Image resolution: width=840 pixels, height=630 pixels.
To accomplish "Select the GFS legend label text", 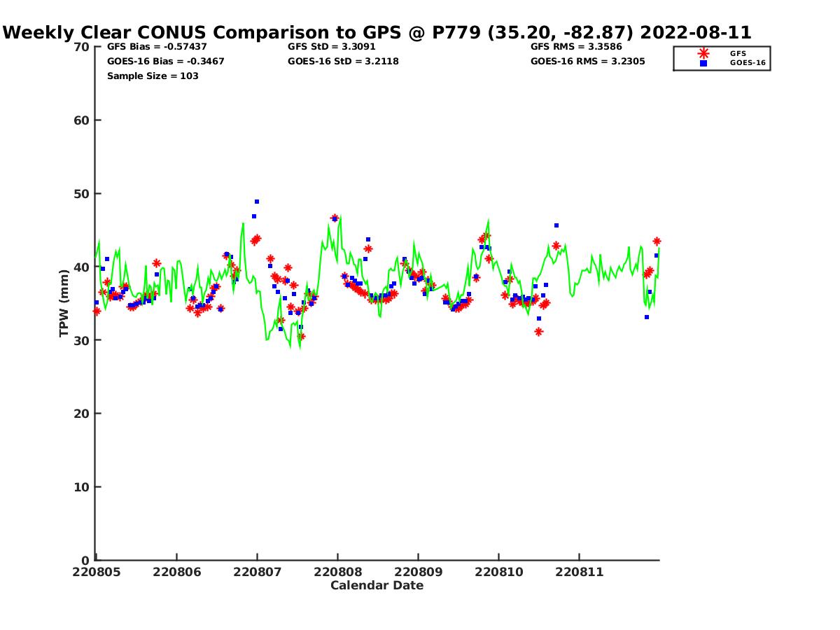I will click(738, 53).
